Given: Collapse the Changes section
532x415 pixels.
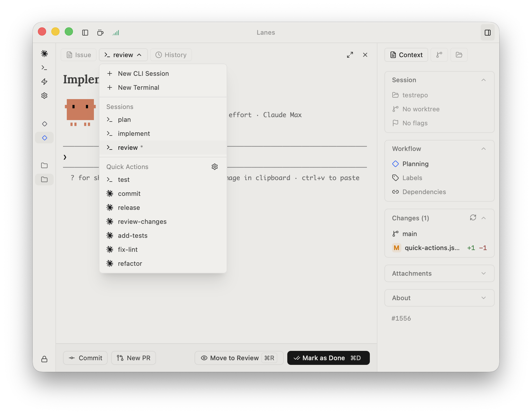Looking at the screenshot, I should 484,218.
